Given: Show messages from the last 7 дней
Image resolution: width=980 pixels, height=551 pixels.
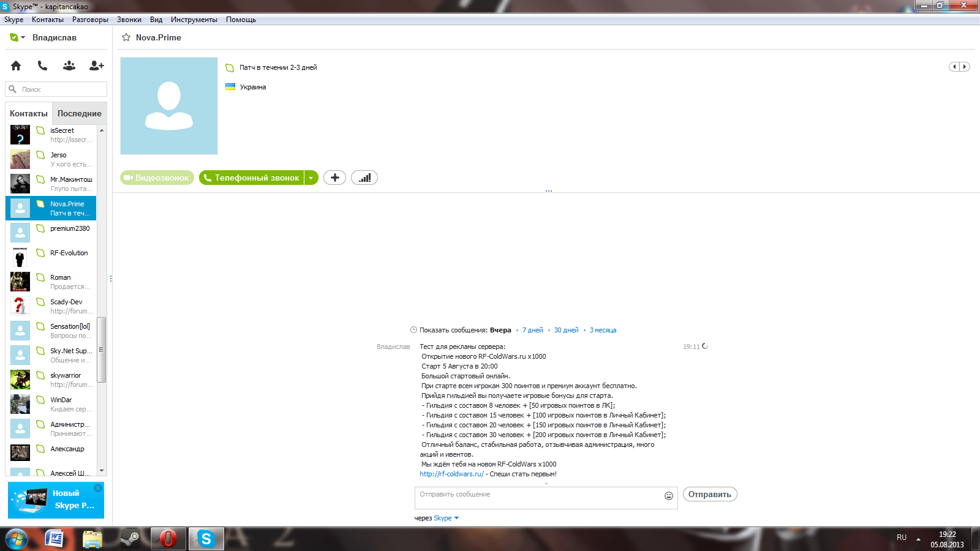Looking at the screenshot, I should point(533,330).
